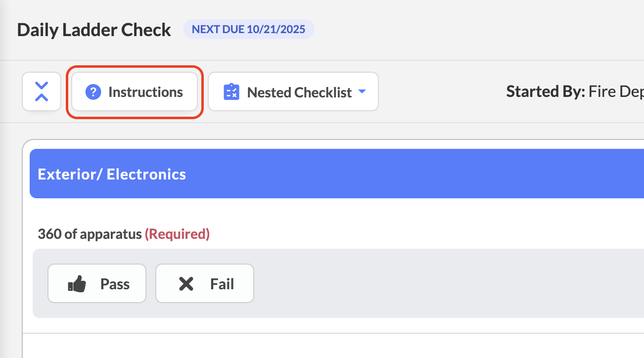Click the "Pass" text label
Screen dimensions: 644x358
(115, 284)
